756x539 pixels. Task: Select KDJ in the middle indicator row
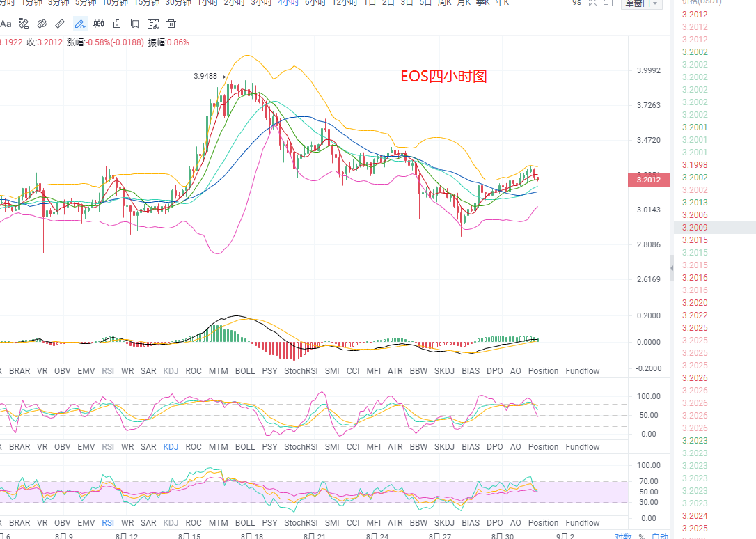click(x=171, y=447)
